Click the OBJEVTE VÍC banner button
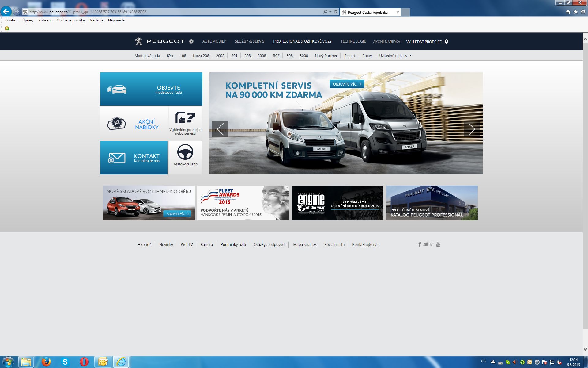 click(347, 84)
